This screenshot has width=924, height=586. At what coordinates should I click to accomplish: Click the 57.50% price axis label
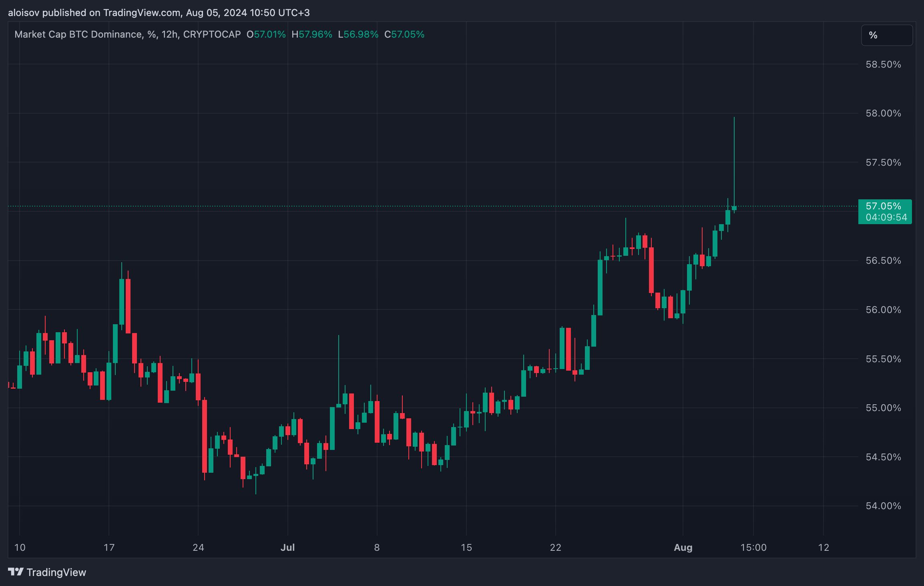coord(883,163)
